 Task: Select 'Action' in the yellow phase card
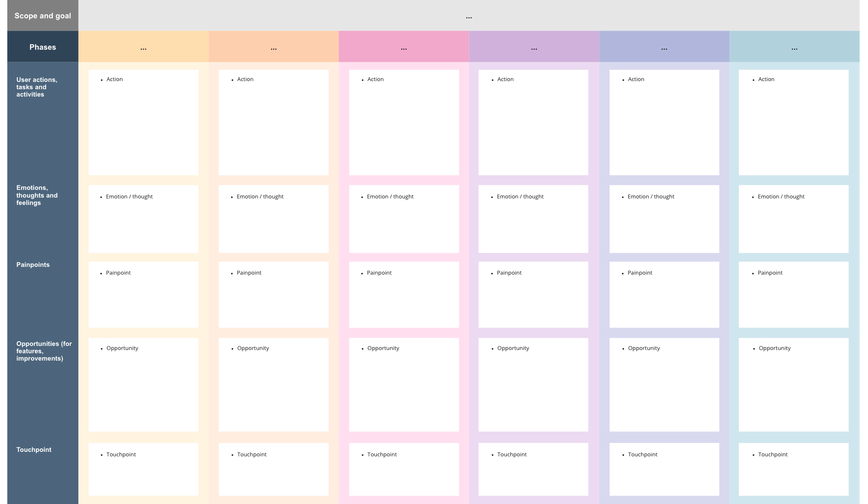tap(114, 79)
